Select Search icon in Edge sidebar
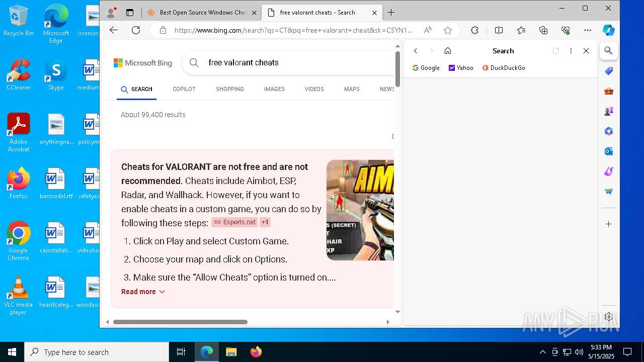The image size is (644, 362). click(x=608, y=51)
